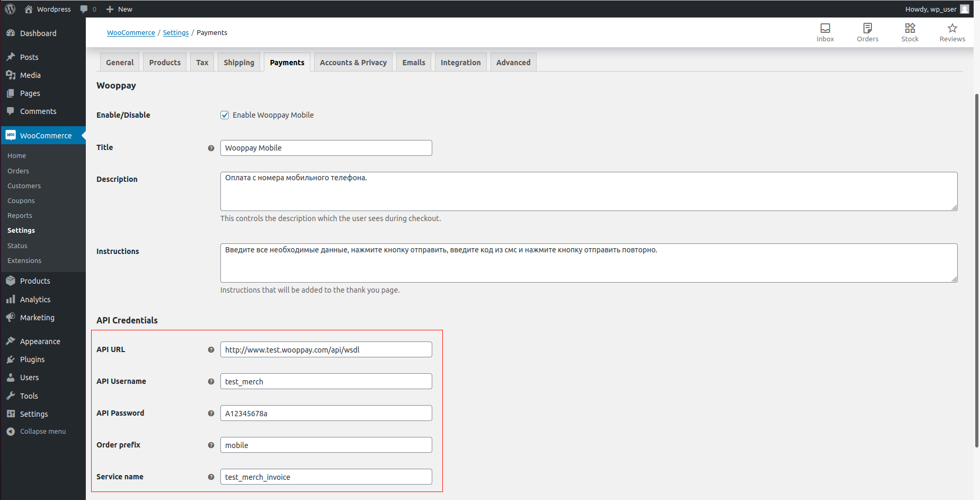Click the WordPress logo icon
Screen dimensions: 980x500
[x=10, y=9]
